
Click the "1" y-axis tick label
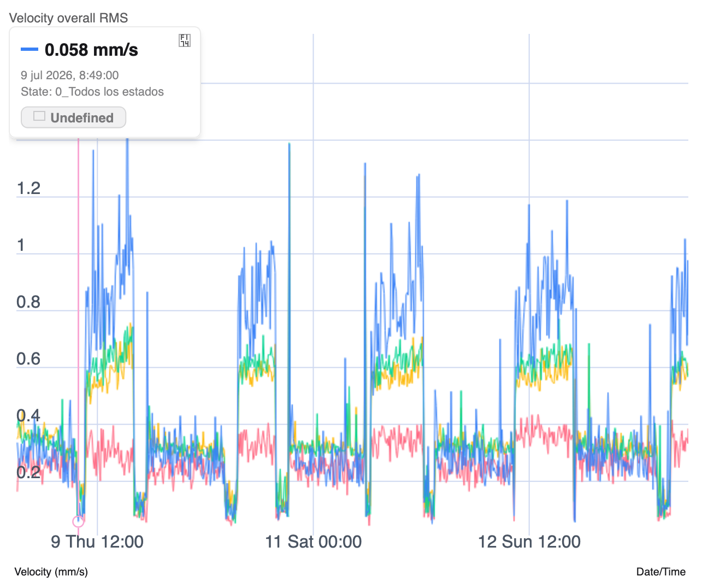click(x=21, y=245)
